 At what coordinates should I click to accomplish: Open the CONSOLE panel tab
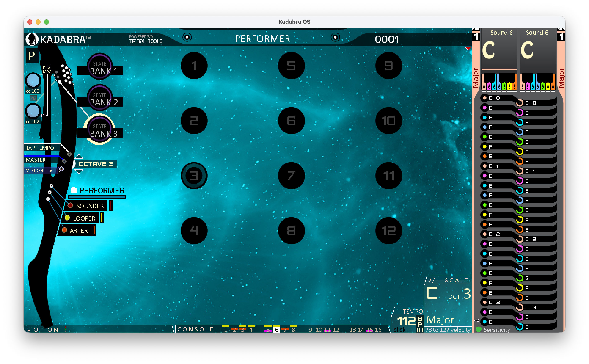click(x=195, y=329)
